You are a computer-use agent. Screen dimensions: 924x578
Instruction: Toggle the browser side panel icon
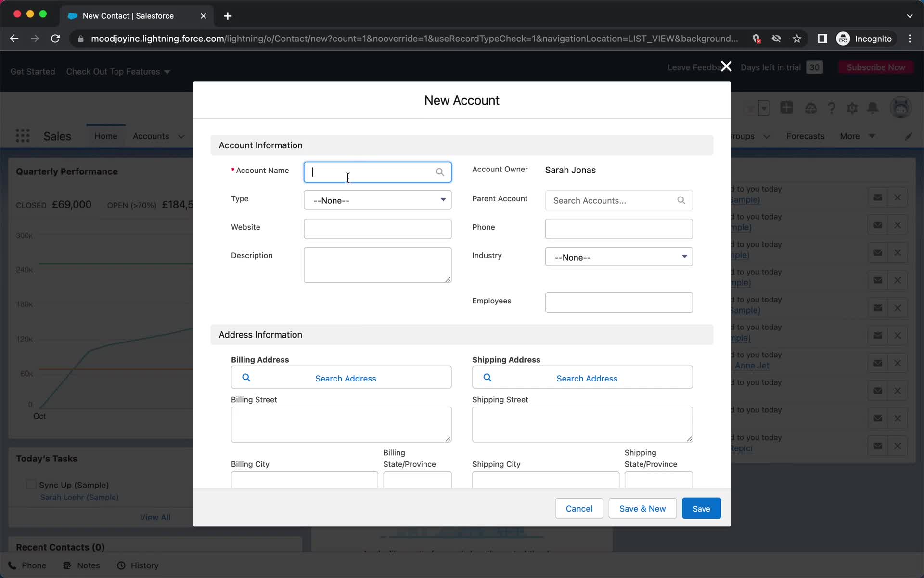(x=822, y=39)
